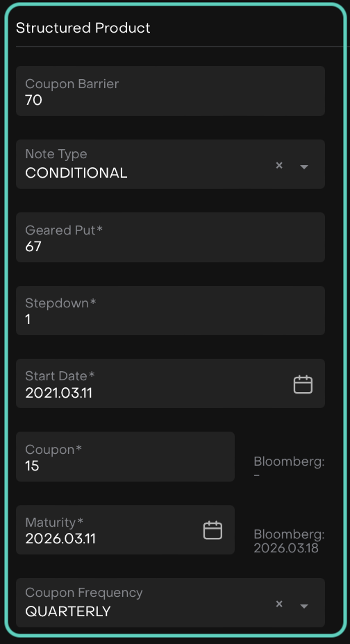The image size is (350, 644).
Task: Open the Start Date calendar picker
Action: tap(303, 385)
